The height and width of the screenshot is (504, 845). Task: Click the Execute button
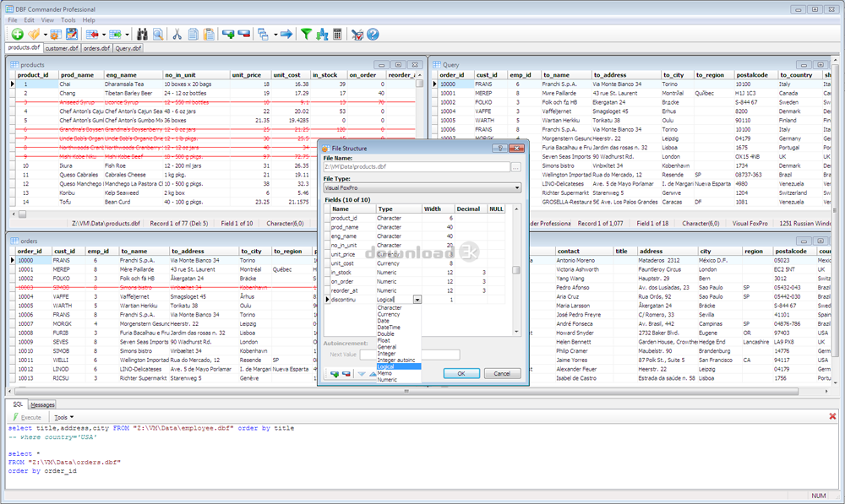pyautogui.click(x=28, y=417)
